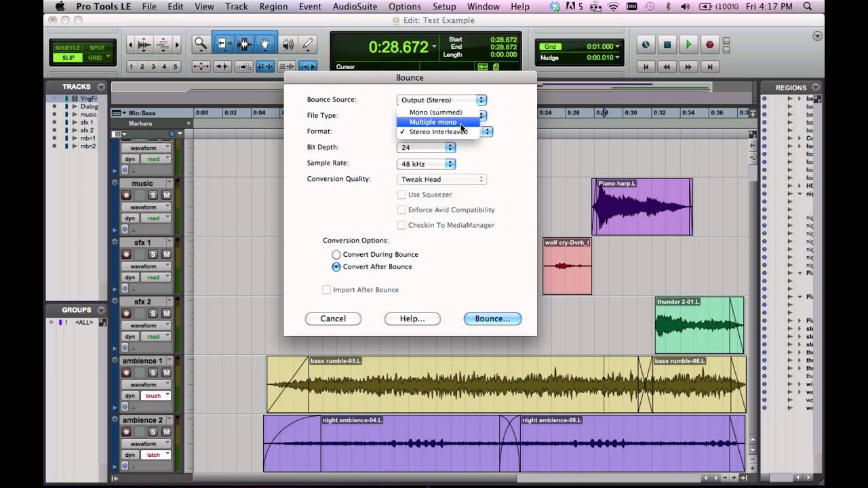Open Grid value 0:01.000 dropdown arrow
The width and height of the screenshot is (868, 488).
point(618,47)
